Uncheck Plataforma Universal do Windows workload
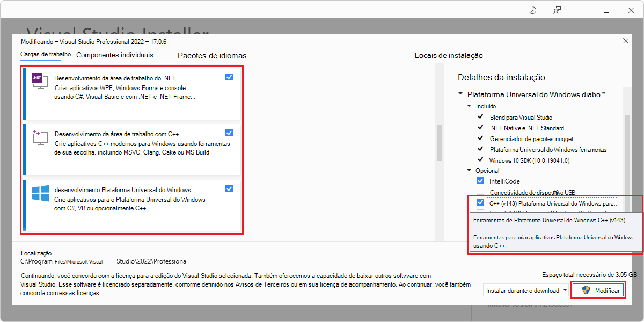This screenshot has height=322, width=644. point(229,189)
